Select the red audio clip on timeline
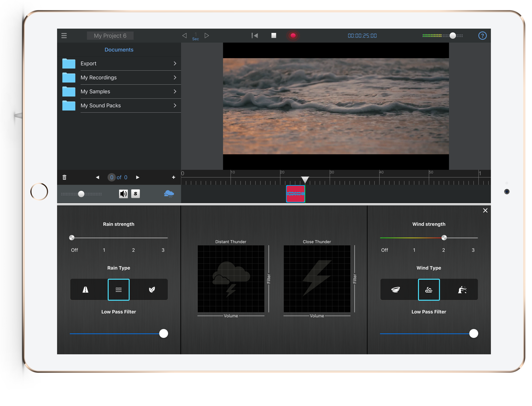 click(295, 194)
